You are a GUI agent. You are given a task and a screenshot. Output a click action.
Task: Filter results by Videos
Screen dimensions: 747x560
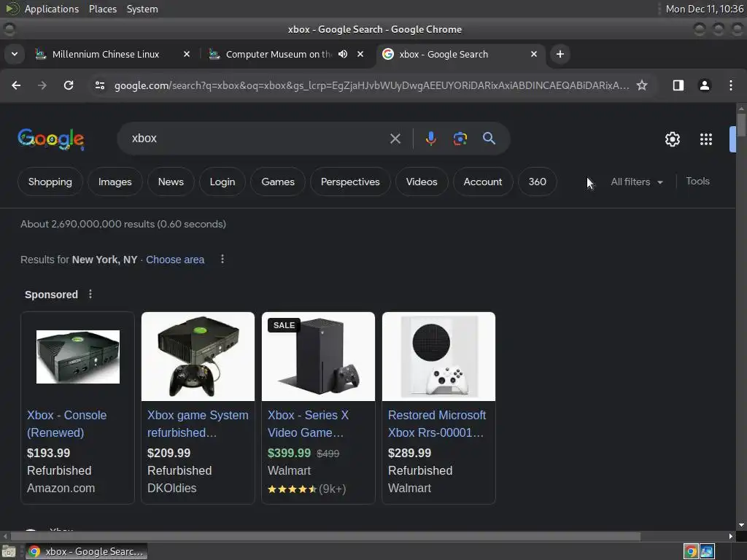(422, 182)
